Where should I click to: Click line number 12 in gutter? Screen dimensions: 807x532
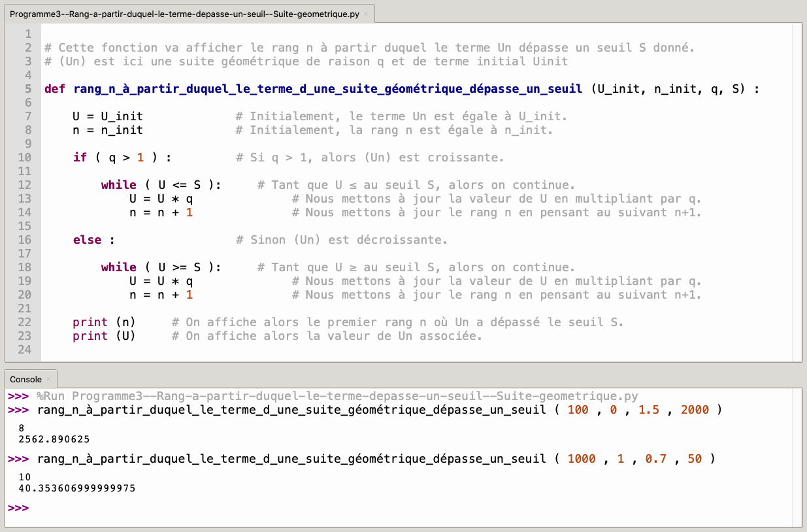pos(24,185)
